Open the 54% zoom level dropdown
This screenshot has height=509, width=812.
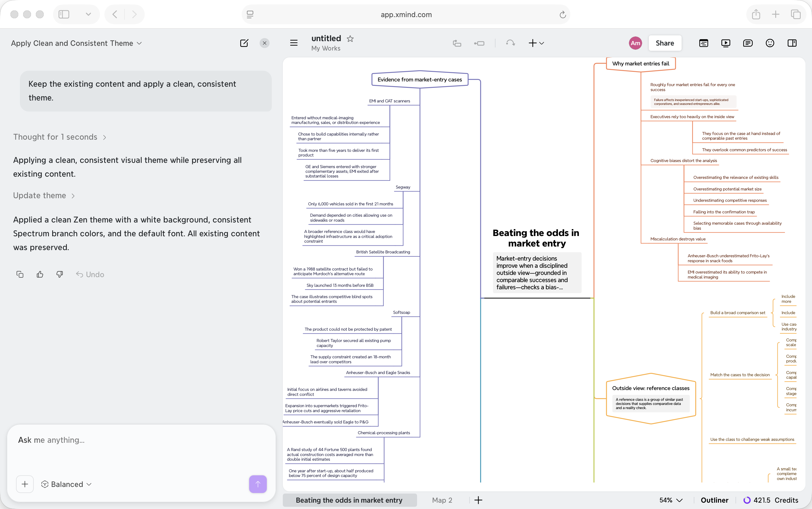[x=671, y=500]
